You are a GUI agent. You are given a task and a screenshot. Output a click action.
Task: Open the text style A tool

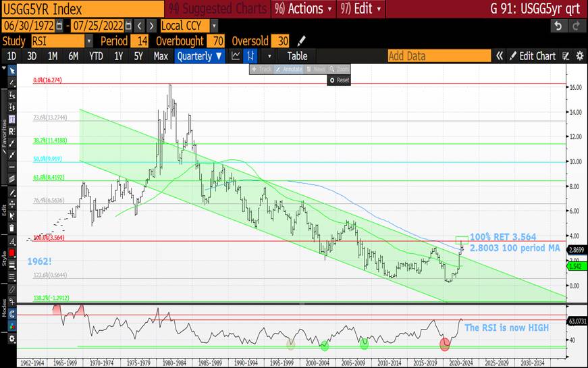click(12, 241)
